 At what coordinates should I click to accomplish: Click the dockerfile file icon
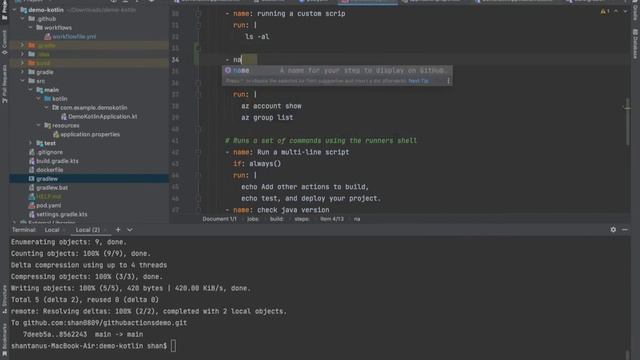32,170
